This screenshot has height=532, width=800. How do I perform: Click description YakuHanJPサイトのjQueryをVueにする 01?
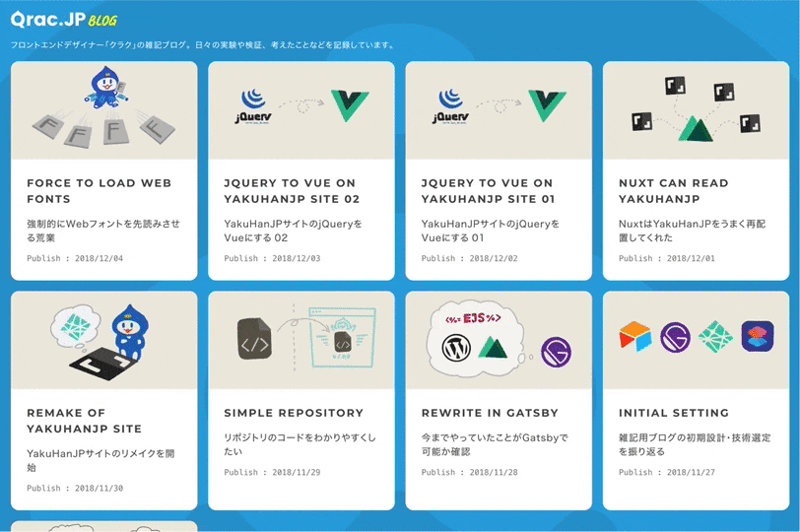pyautogui.click(x=491, y=231)
